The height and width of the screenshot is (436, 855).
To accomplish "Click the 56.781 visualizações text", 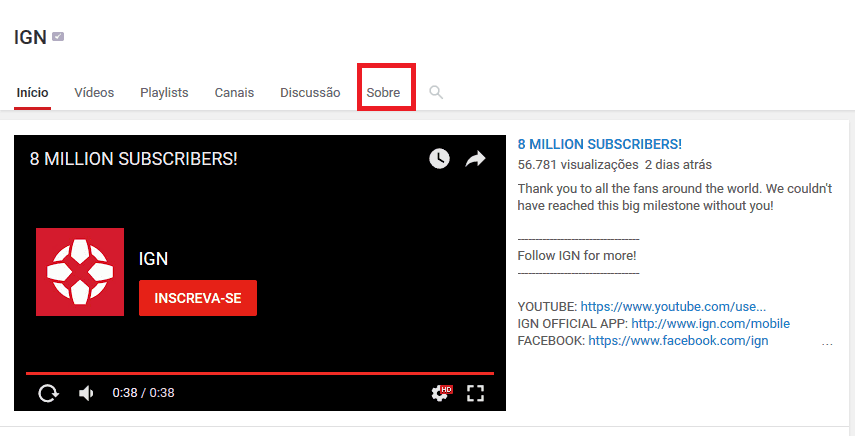I will click(578, 165).
